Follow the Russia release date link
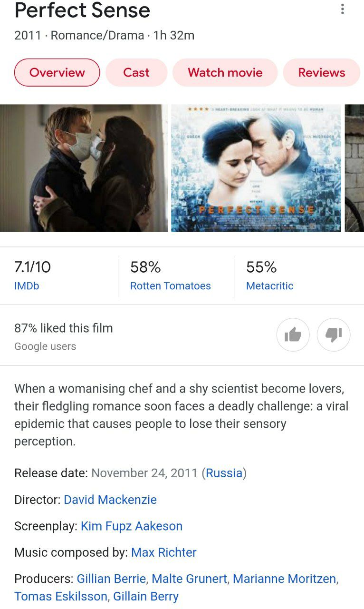364x609 pixels. tap(224, 473)
